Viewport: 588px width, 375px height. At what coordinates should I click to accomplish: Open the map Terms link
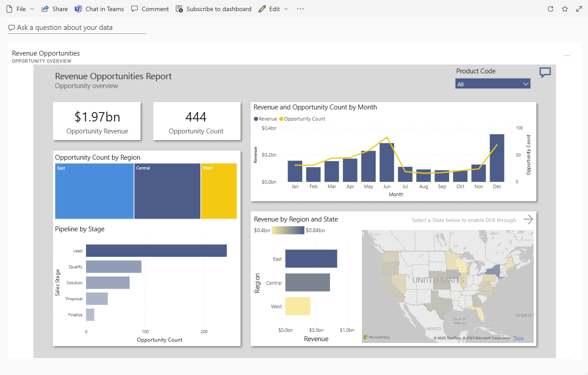coord(518,338)
